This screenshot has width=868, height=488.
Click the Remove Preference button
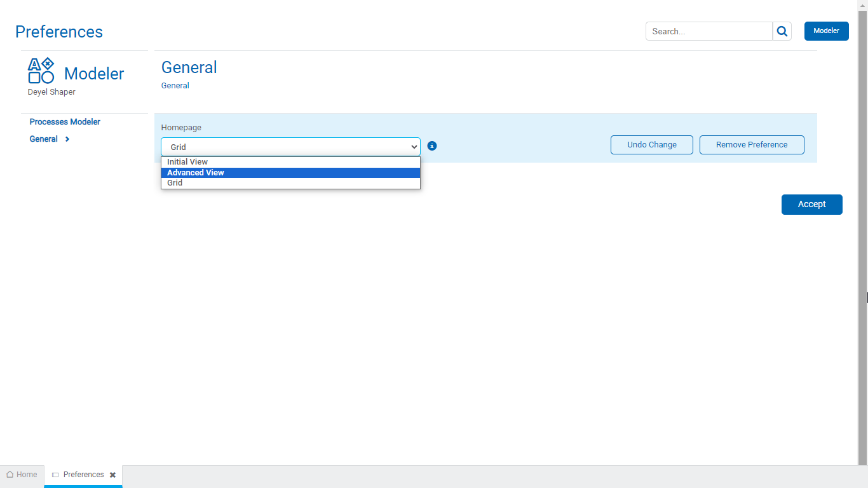(751, 145)
